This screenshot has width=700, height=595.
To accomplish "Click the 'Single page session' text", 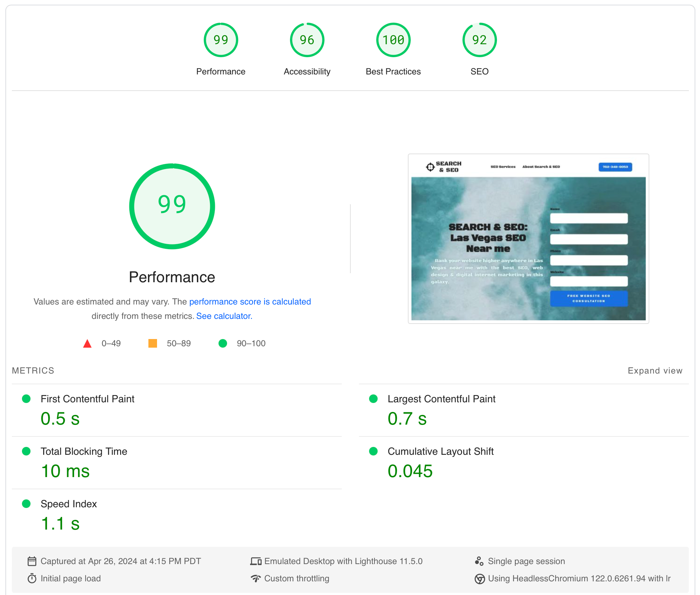I will click(x=526, y=561).
